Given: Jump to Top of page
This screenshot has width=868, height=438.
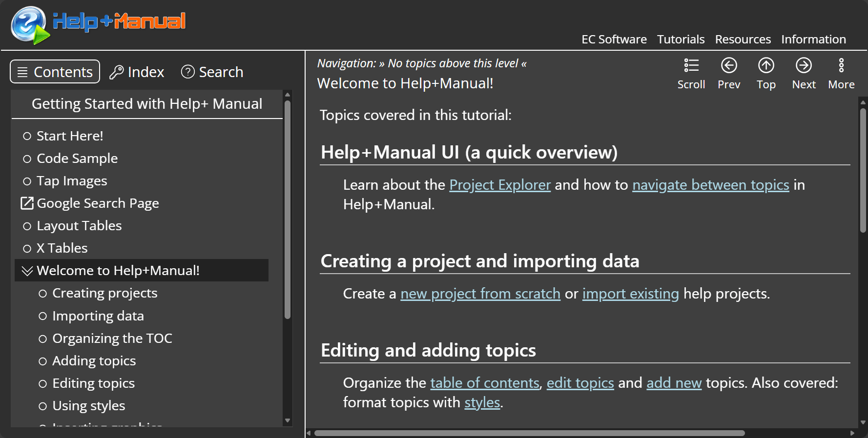Looking at the screenshot, I should [x=766, y=74].
